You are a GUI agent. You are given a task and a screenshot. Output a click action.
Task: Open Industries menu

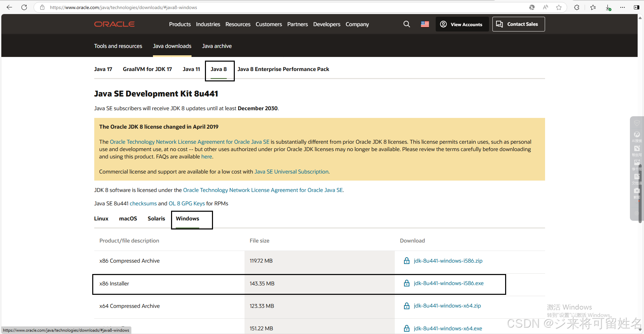tap(208, 24)
